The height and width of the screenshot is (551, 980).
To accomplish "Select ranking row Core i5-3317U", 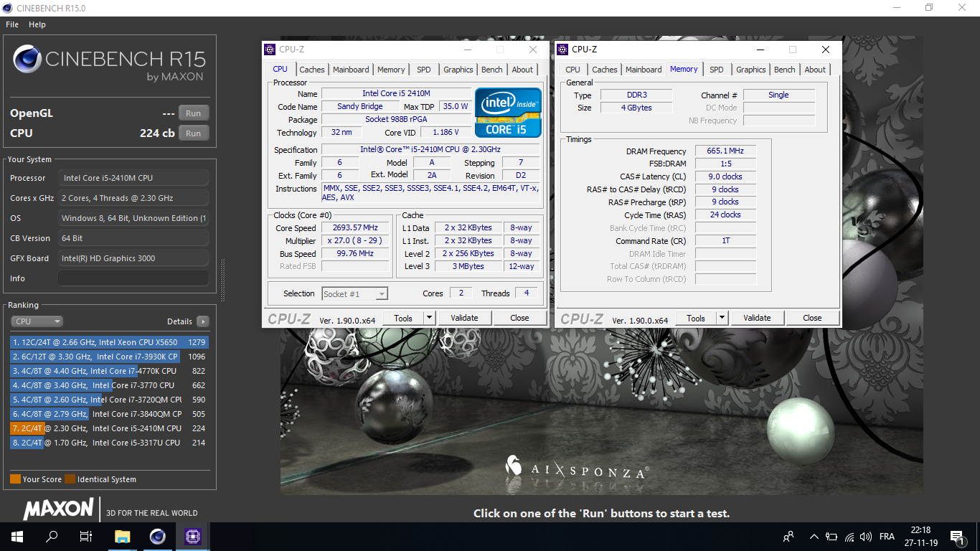I will click(109, 443).
